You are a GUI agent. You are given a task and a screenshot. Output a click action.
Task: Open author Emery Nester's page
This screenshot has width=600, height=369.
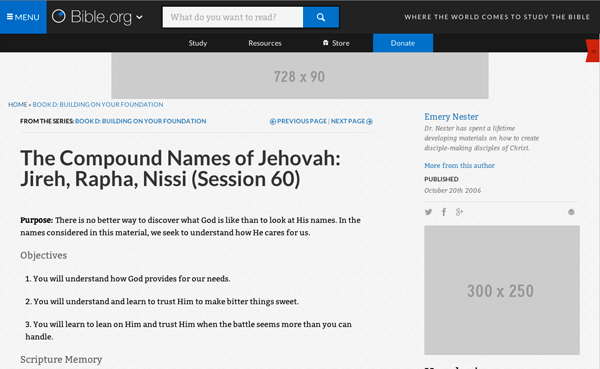coord(451,117)
